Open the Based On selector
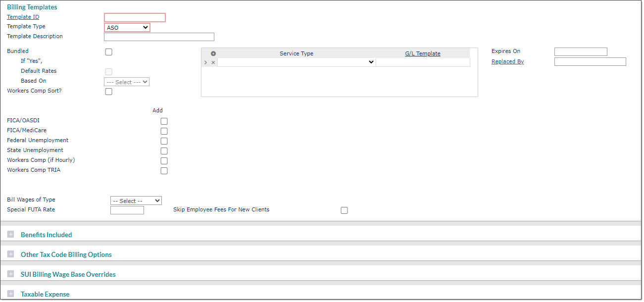 point(126,82)
